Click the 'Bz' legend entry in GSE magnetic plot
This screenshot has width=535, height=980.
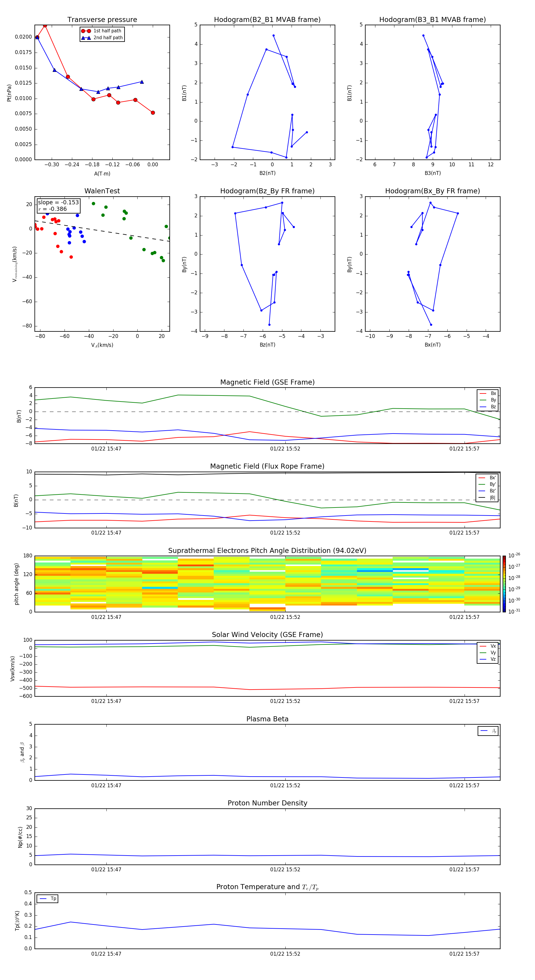tap(488, 407)
